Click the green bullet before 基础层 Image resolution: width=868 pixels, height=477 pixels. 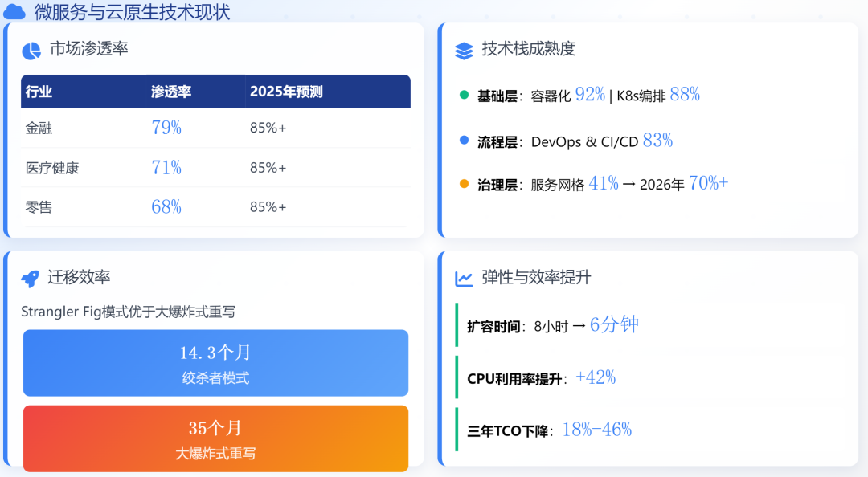tap(464, 95)
